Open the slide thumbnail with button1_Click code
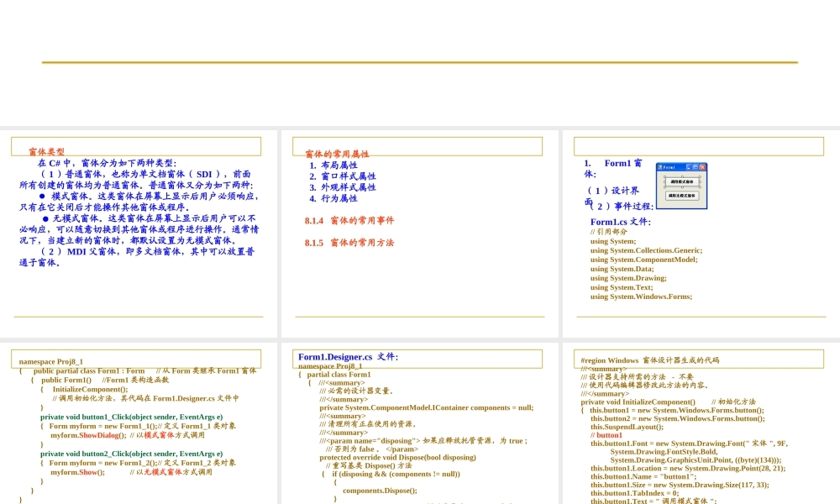 pyautogui.click(x=139, y=423)
